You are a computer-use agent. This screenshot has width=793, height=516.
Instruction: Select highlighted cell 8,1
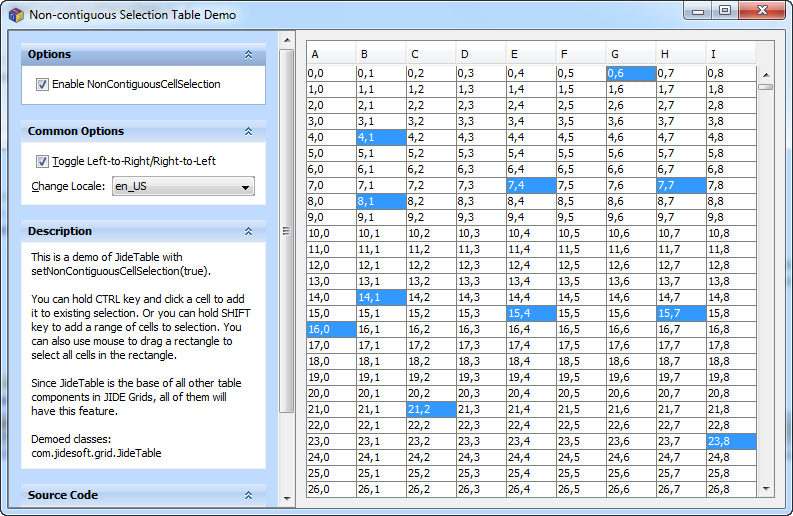coord(381,201)
